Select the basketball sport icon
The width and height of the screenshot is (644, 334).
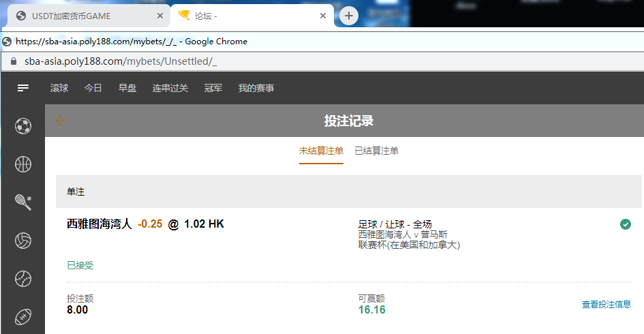(x=23, y=164)
